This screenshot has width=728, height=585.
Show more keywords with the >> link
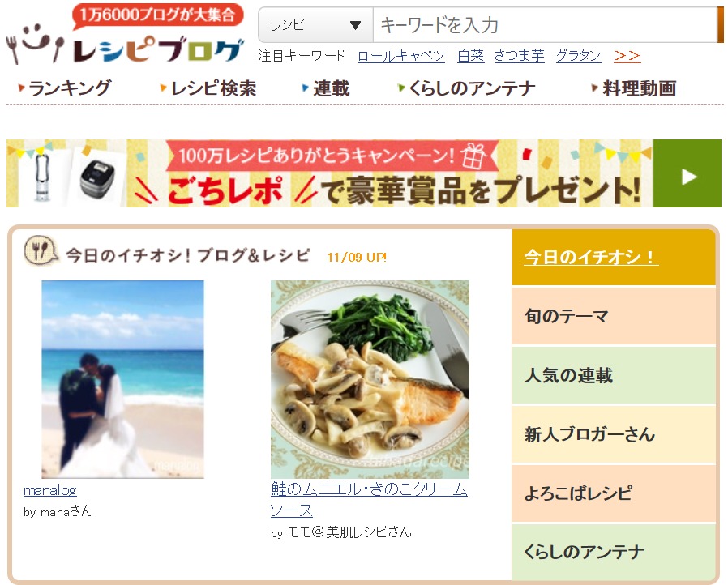coord(627,56)
